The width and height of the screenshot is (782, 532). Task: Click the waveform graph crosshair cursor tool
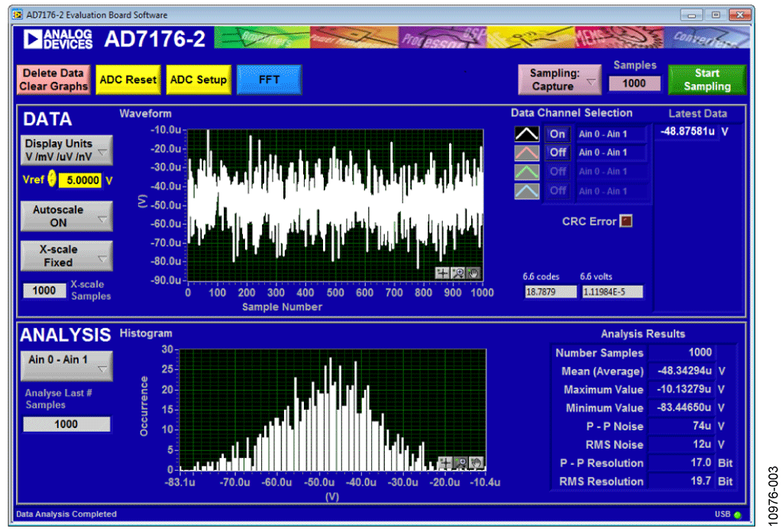click(x=442, y=272)
